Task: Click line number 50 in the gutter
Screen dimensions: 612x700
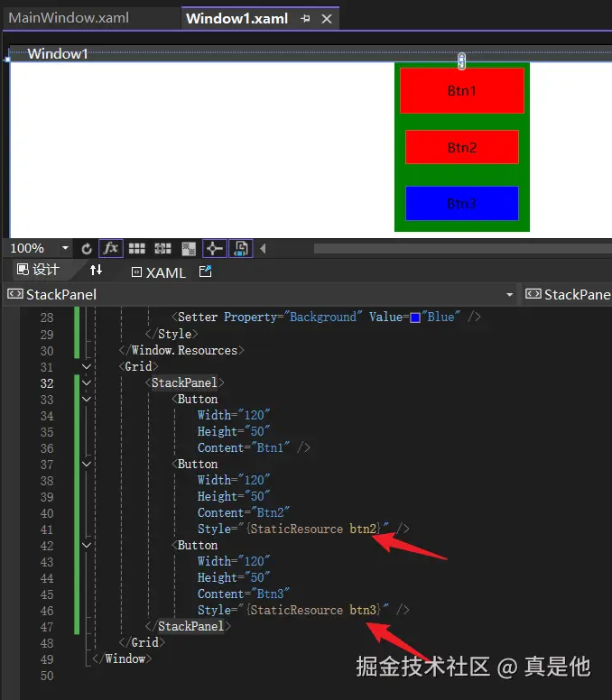Action: 47,676
